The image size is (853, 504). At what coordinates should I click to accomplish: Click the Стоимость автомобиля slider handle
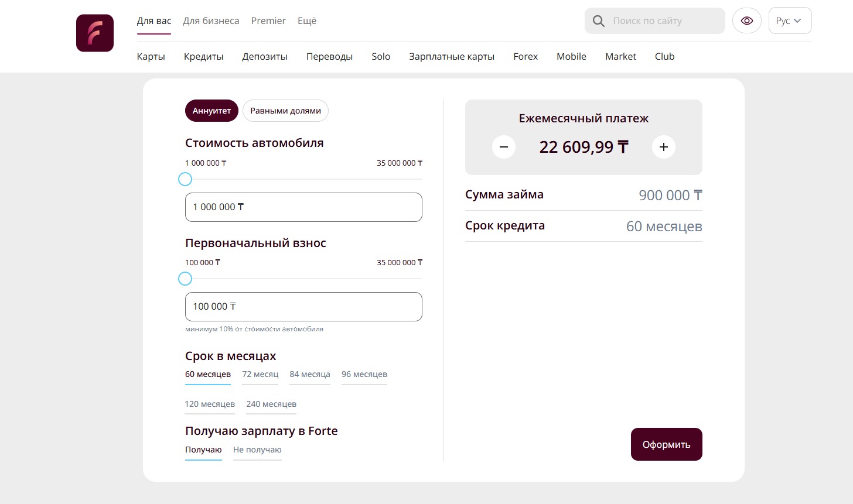click(185, 179)
